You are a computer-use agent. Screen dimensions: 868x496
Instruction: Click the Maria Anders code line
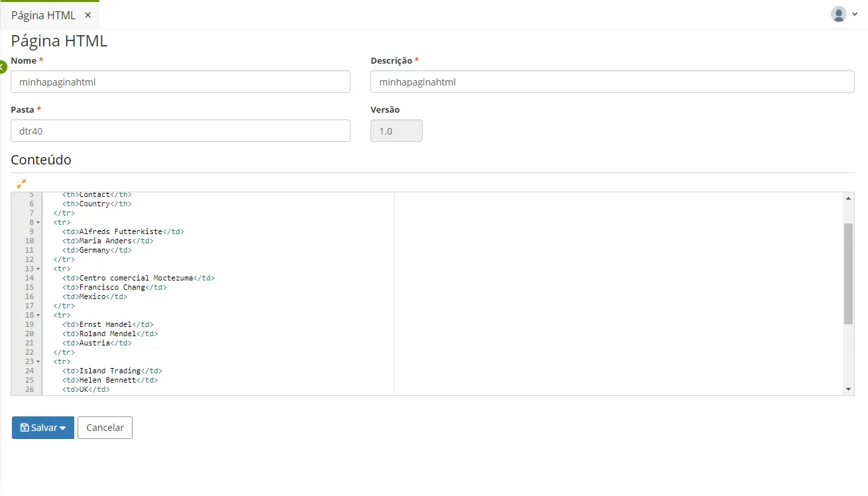pos(108,241)
